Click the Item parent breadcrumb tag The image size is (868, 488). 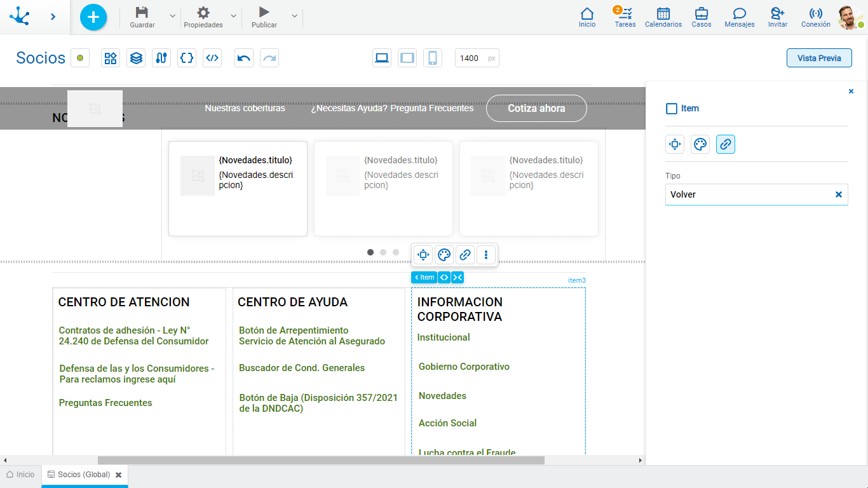pos(424,277)
